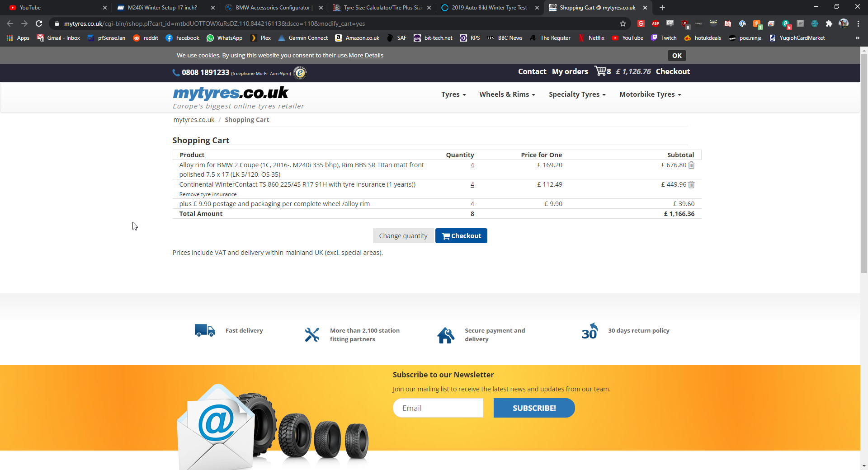The image size is (868, 470).
Task: Close the Shopping Cart mytyres tab
Action: [x=645, y=8]
